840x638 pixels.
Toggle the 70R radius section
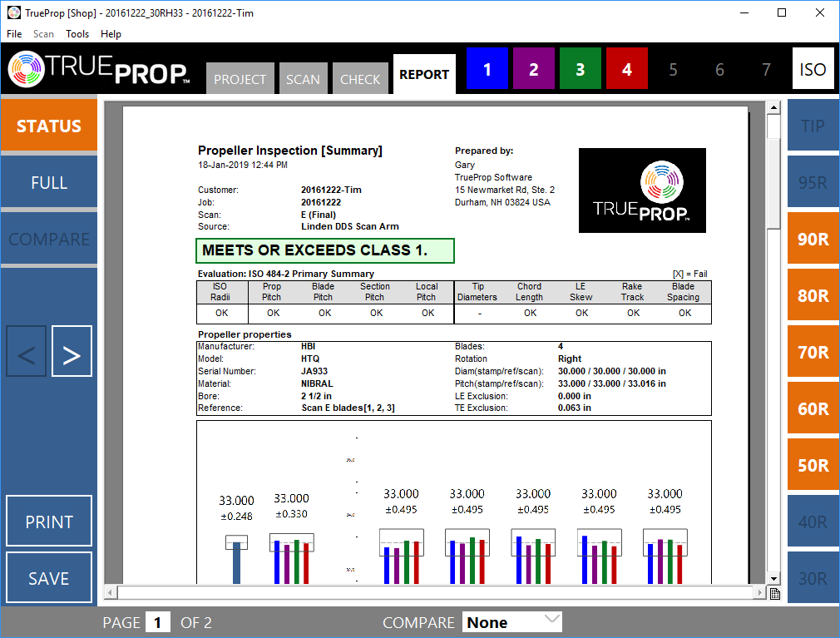pos(813,353)
